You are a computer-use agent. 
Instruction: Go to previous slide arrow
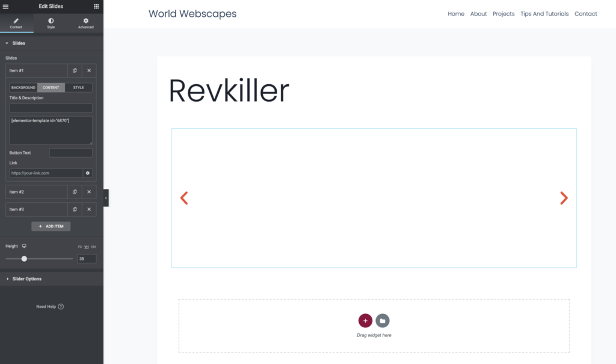pos(184,198)
